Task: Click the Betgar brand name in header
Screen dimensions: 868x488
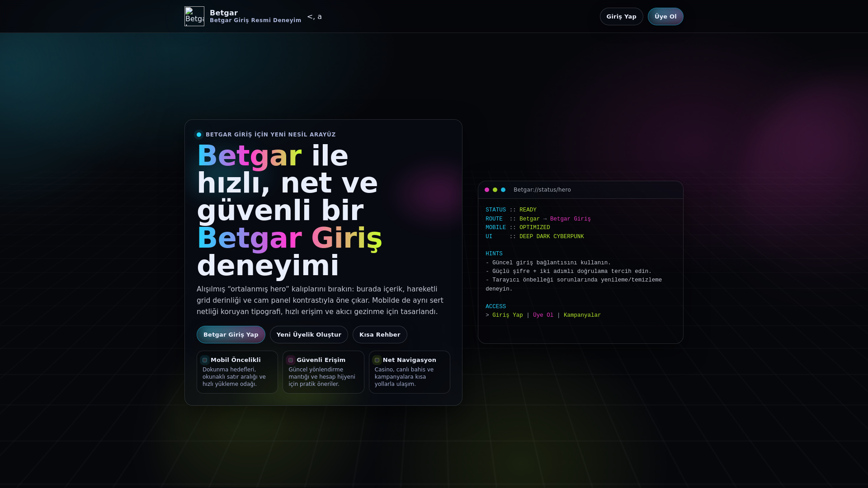Action: click(224, 13)
